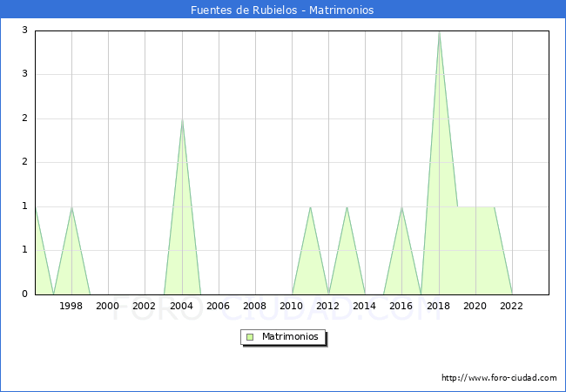
Task: Click the 2000 x-axis label
Action: 108,306
